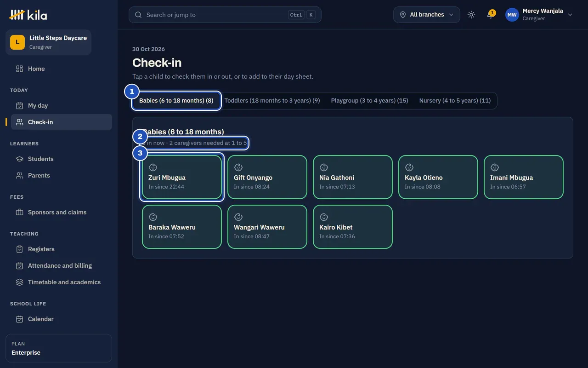Click the baby icon on Kairo Kibet's card
Screen dimensions: 588x368
click(x=323, y=217)
